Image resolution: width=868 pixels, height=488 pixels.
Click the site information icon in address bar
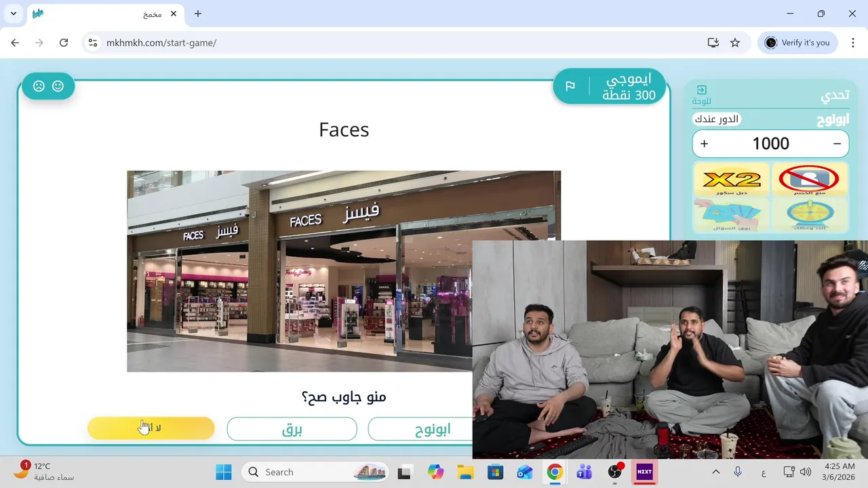pyautogui.click(x=93, y=43)
